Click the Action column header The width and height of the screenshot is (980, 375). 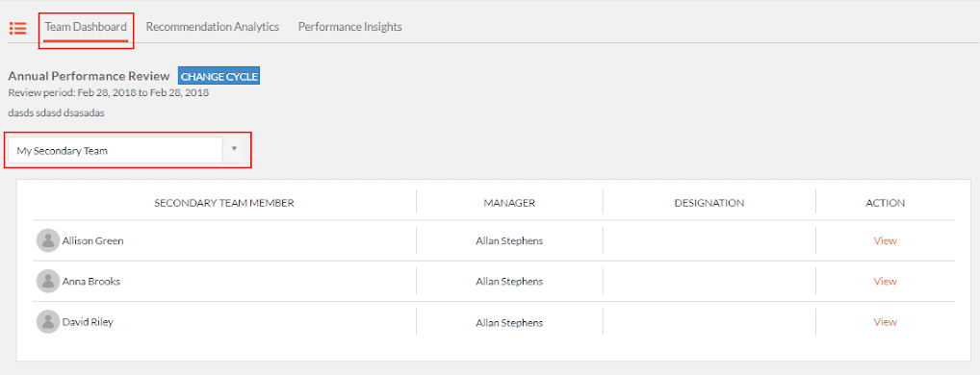pos(885,203)
